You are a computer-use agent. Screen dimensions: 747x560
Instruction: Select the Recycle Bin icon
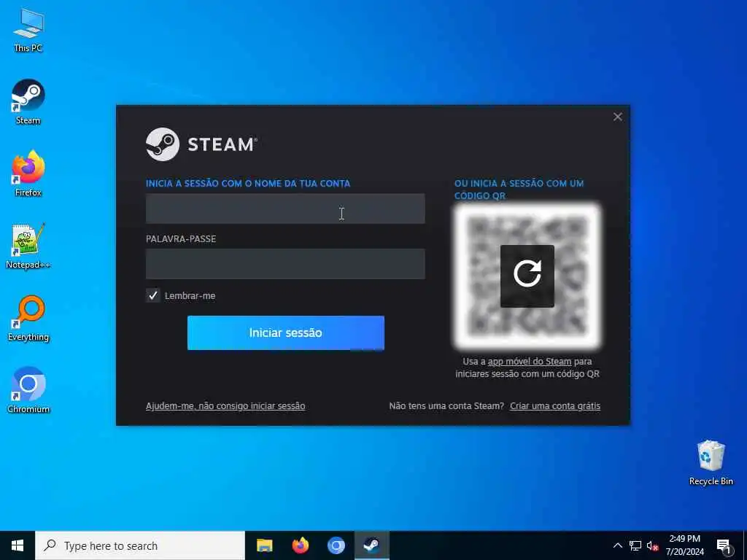[x=711, y=463]
